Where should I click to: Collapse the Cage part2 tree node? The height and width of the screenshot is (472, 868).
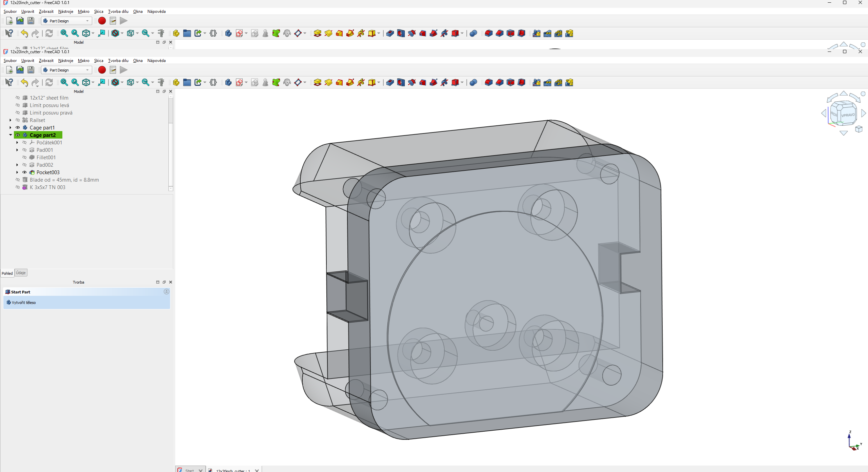[11, 135]
